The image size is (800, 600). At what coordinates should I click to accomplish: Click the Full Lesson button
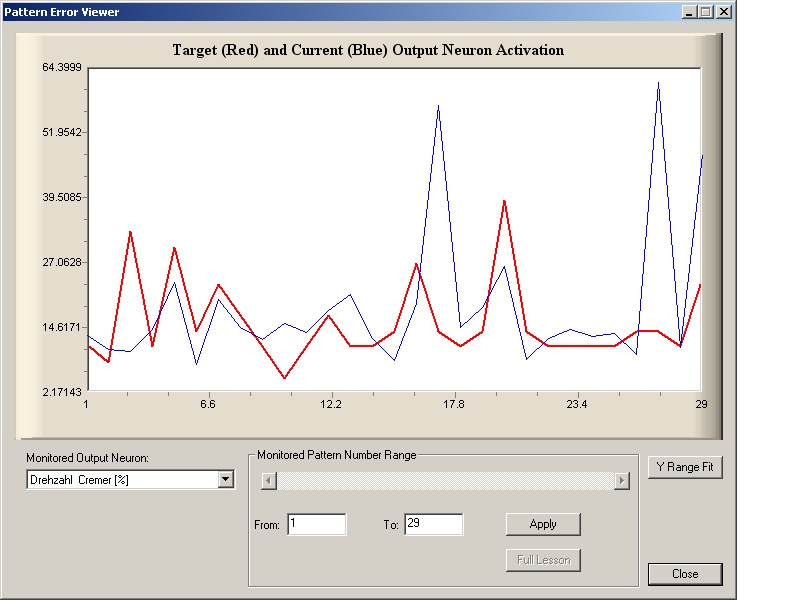coord(543,560)
